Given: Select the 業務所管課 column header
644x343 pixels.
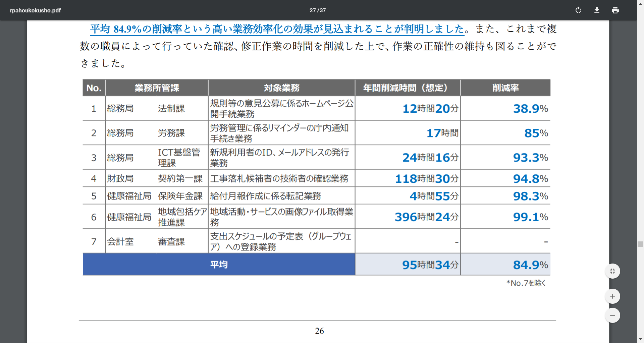Looking at the screenshot, I should coord(157,88).
